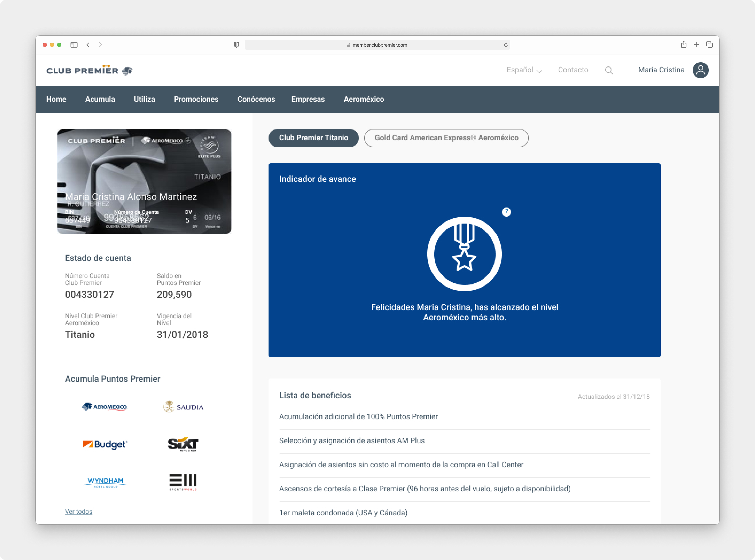This screenshot has width=755, height=560.
Task: Open the Acumula menu item
Action: (x=100, y=99)
